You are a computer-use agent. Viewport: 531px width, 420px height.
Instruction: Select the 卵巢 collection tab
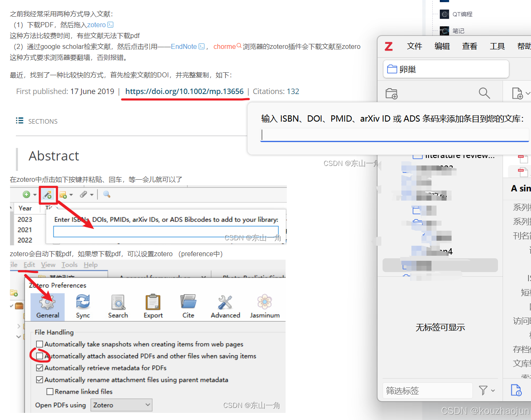(446, 69)
